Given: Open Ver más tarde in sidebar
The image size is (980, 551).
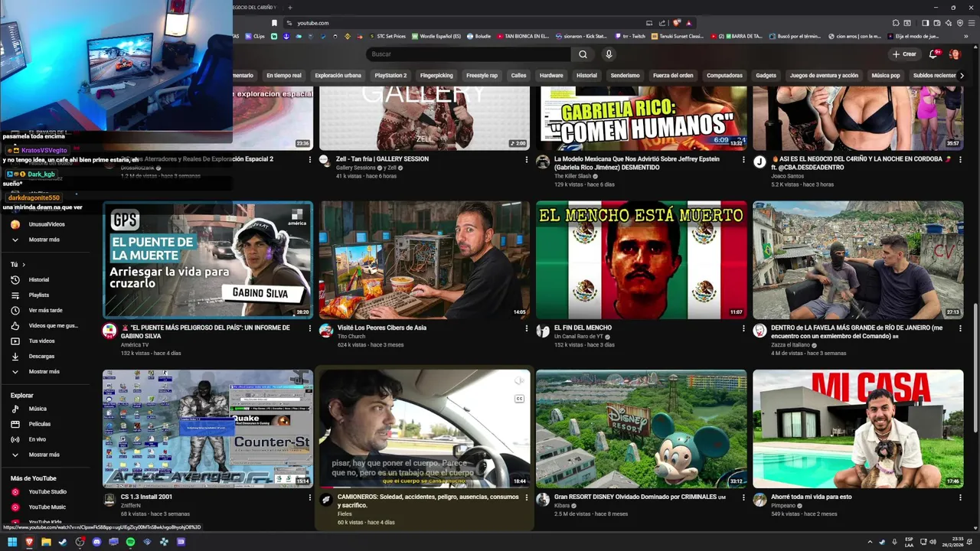Looking at the screenshot, I should pyautogui.click(x=45, y=311).
